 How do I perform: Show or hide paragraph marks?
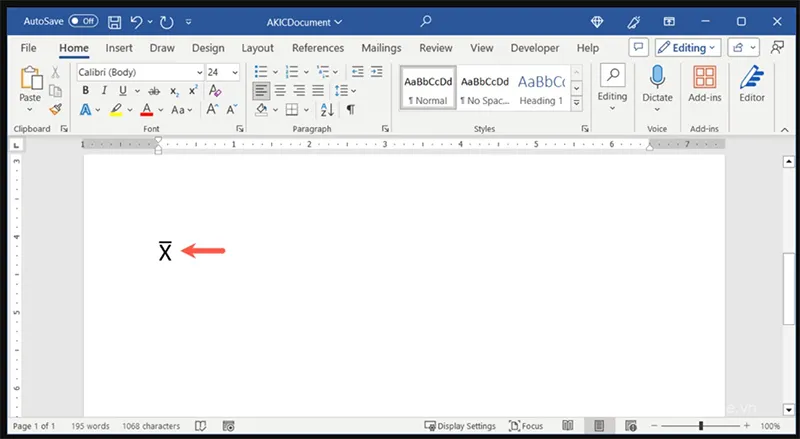coord(351,109)
